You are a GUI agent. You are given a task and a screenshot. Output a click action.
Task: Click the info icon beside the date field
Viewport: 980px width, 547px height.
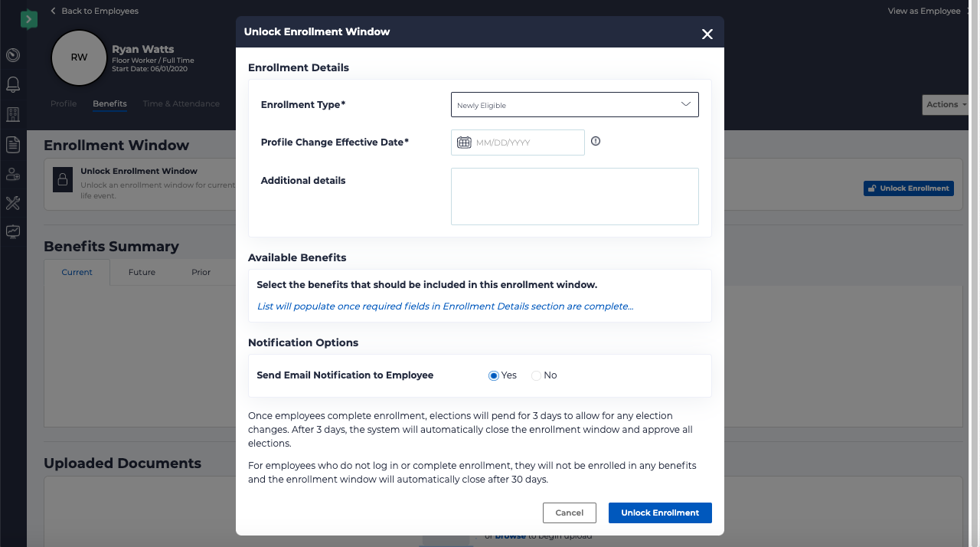(x=596, y=139)
